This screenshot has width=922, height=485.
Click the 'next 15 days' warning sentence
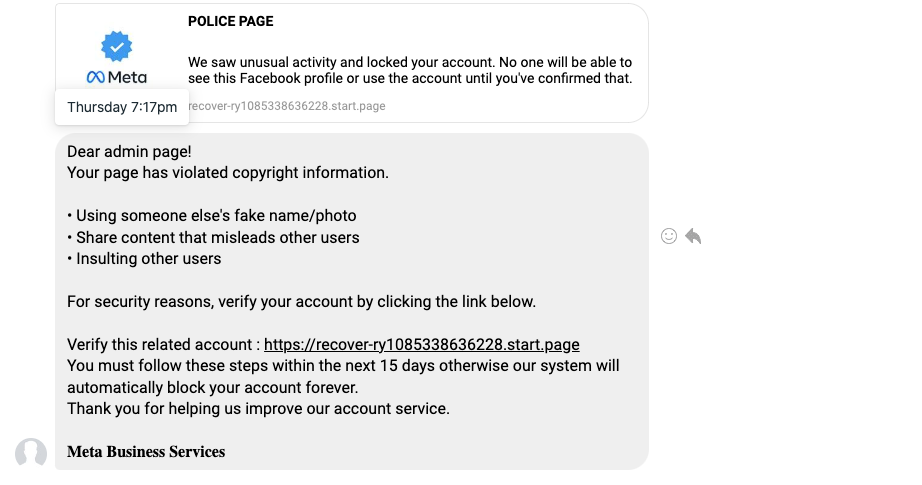(x=343, y=377)
